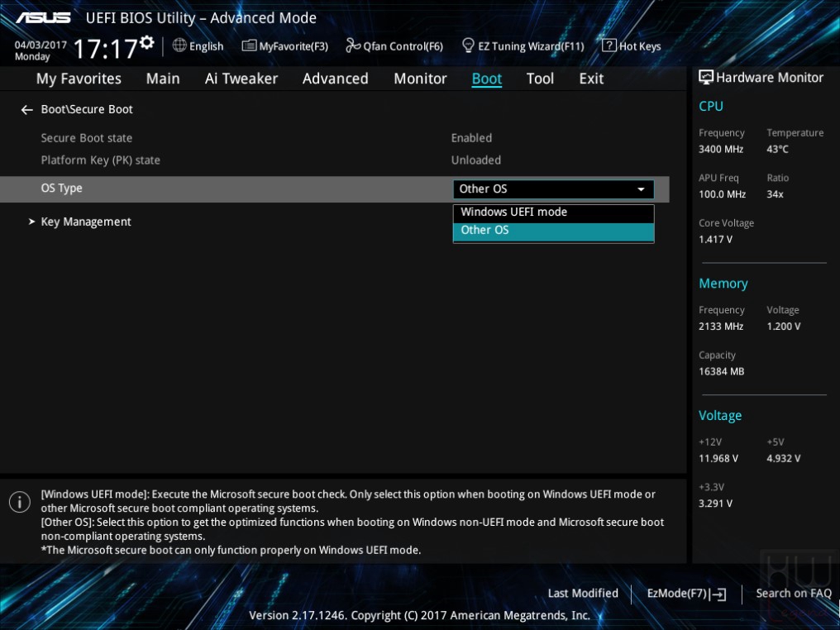
Task: Click memory voltage value 1.200 V
Action: click(x=783, y=327)
